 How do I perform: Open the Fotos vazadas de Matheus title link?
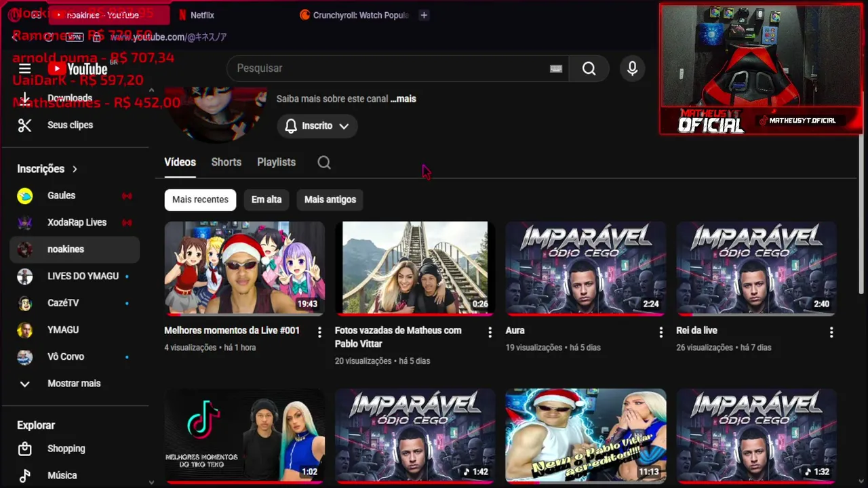point(398,338)
